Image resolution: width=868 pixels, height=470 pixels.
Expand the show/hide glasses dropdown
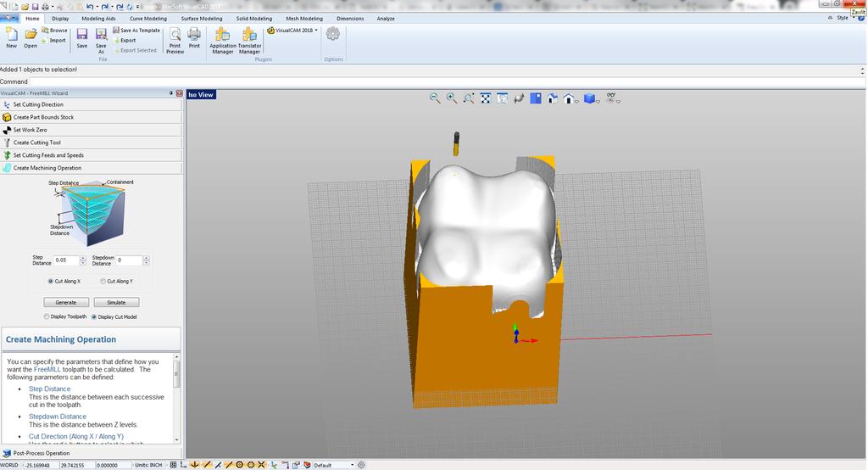coord(618,100)
